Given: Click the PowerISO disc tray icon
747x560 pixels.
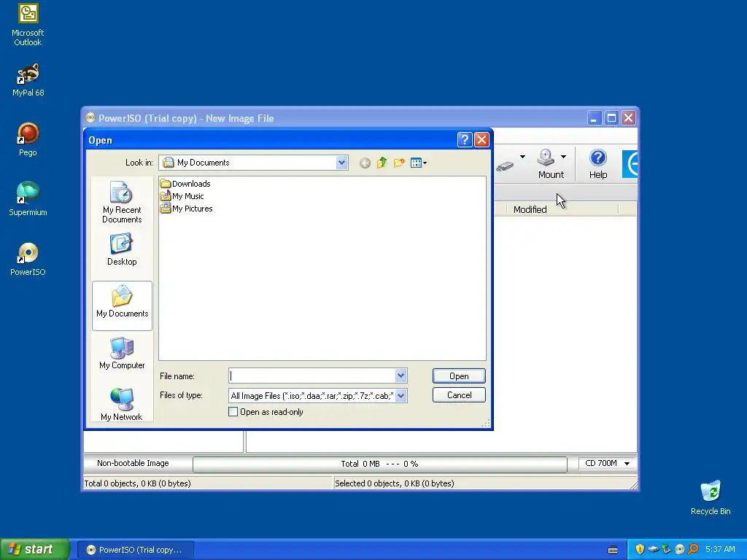Looking at the screenshot, I should coord(680,549).
